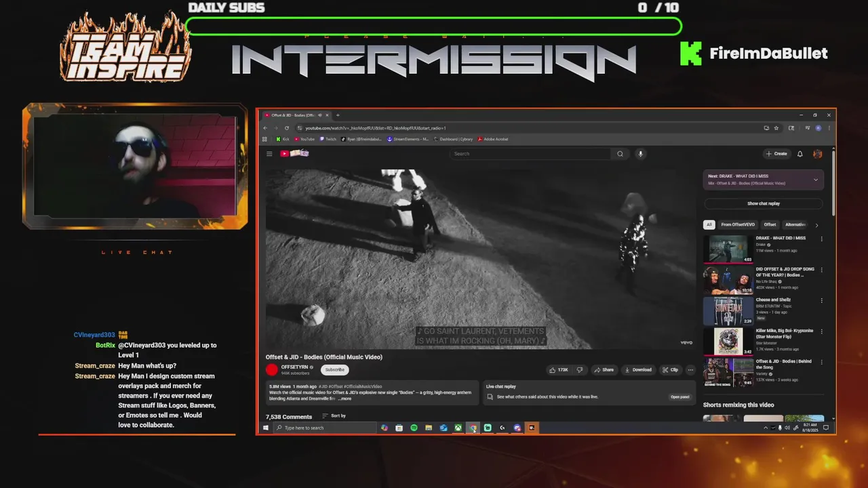Screen dimensions: 868x488
Task: Show hidden system tray icons
Action: point(766,428)
